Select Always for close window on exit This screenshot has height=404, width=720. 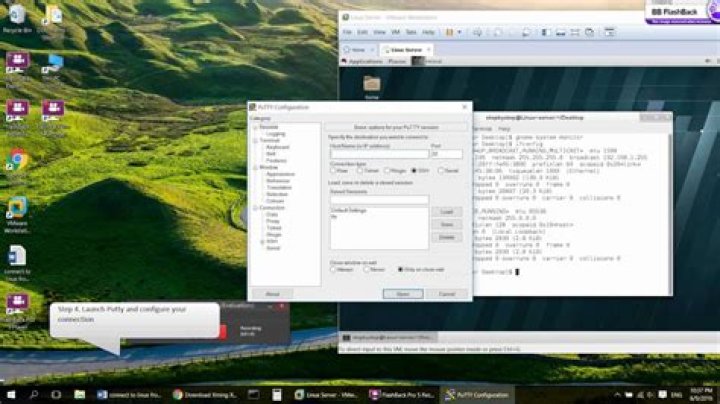coord(333,270)
